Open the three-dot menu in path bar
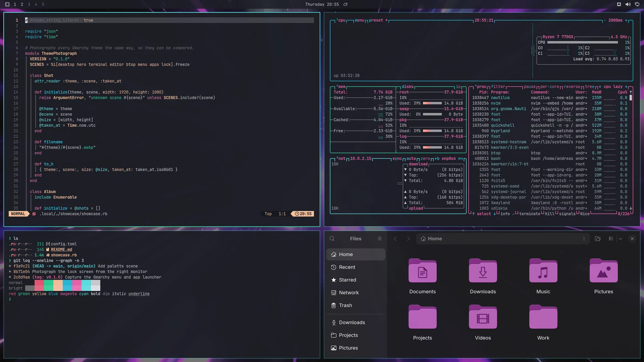This screenshot has width=644, height=362. click(x=584, y=239)
